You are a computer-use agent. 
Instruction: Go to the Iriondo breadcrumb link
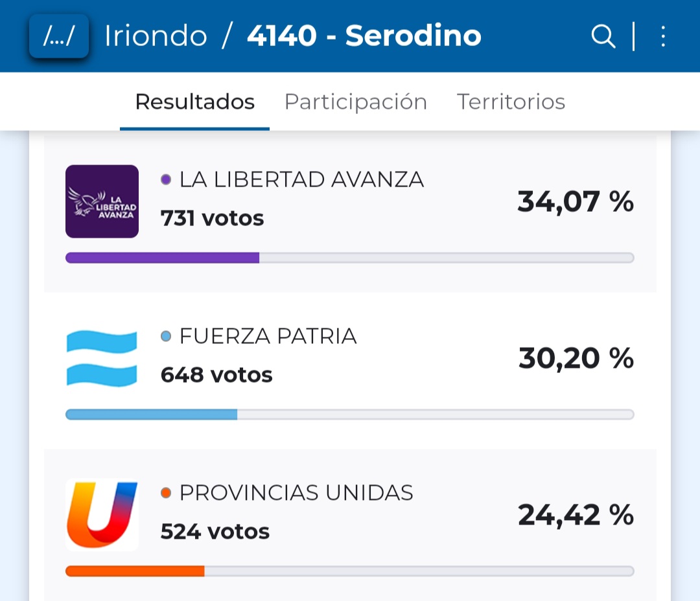click(x=156, y=36)
